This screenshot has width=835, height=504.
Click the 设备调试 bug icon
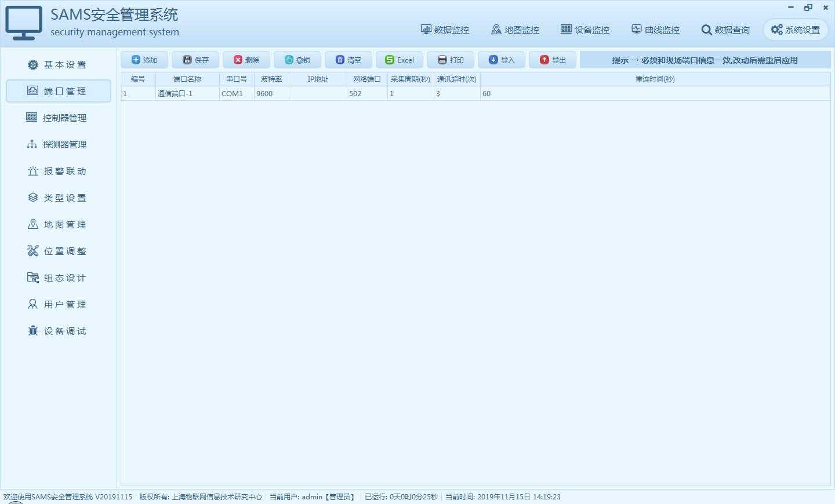32,330
